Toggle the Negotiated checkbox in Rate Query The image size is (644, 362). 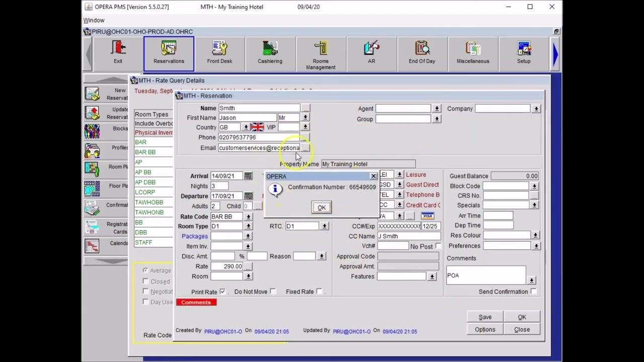145,292
